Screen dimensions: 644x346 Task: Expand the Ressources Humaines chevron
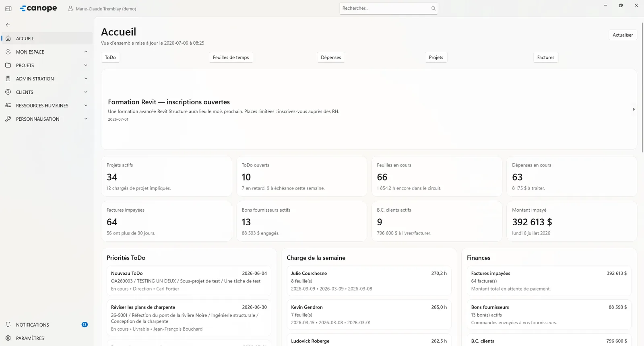[86, 105]
